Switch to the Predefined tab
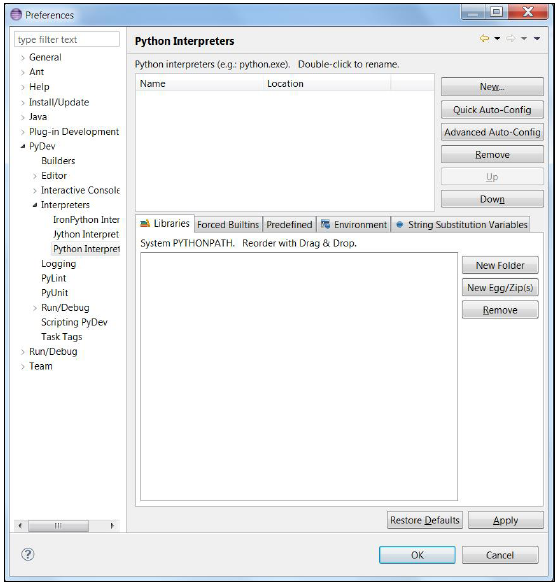Image resolution: width=558 pixels, height=587 pixels. 289,225
